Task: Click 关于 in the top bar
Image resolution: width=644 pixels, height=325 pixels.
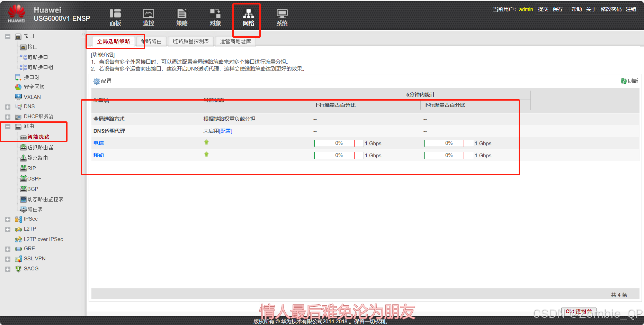Action: coord(591,9)
